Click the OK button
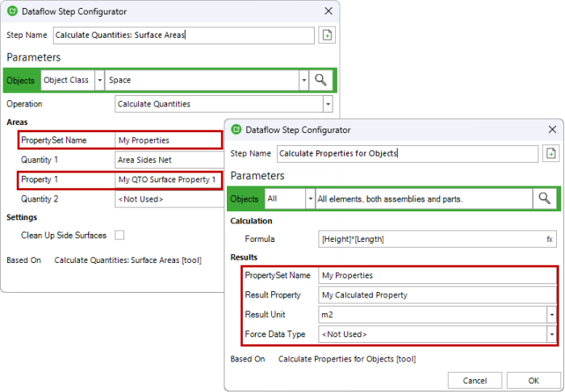Viewport: 565px width, 392px height. pyautogui.click(x=534, y=381)
